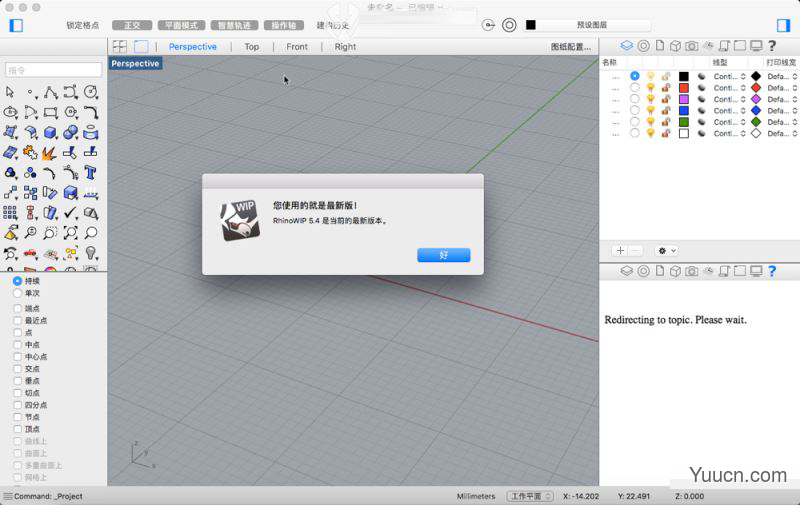Image resolution: width=800 pixels, height=505 pixels.
Task: Switch to the Front viewport tab
Action: point(297,46)
